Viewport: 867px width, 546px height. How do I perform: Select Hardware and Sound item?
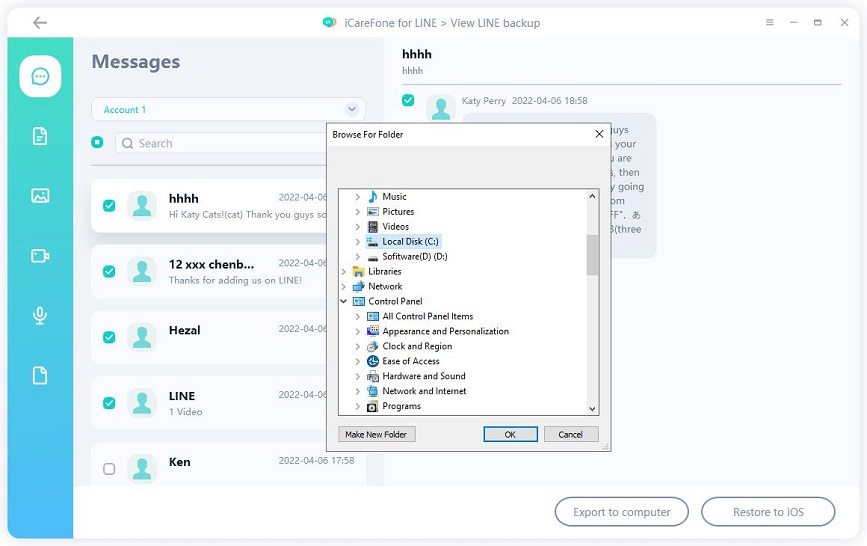click(424, 376)
